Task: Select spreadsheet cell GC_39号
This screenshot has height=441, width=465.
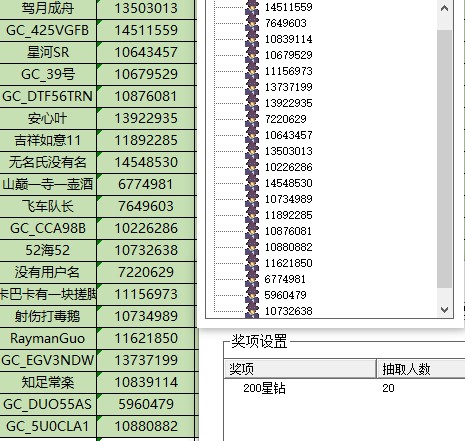Action: [x=48, y=74]
